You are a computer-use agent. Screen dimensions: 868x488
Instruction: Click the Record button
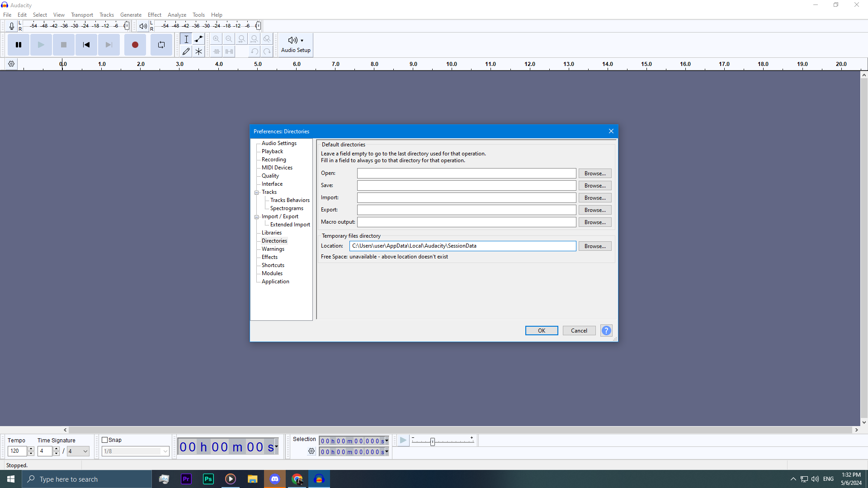point(135,45)
